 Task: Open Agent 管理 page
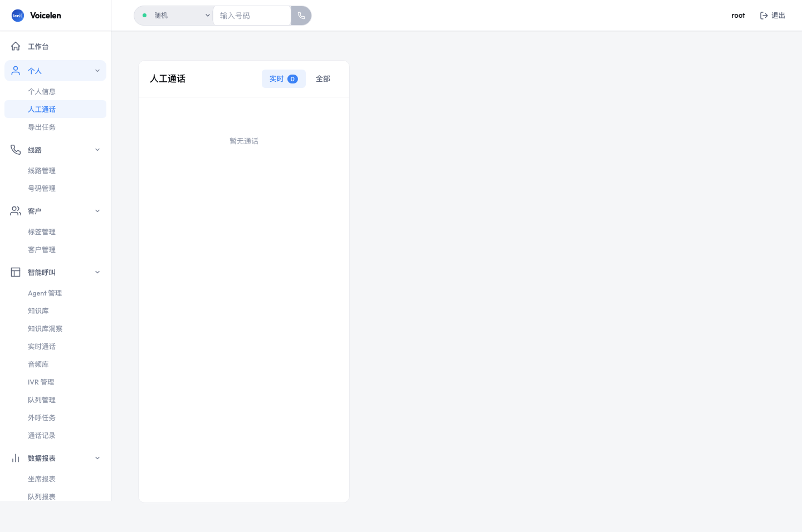(55, 293)
